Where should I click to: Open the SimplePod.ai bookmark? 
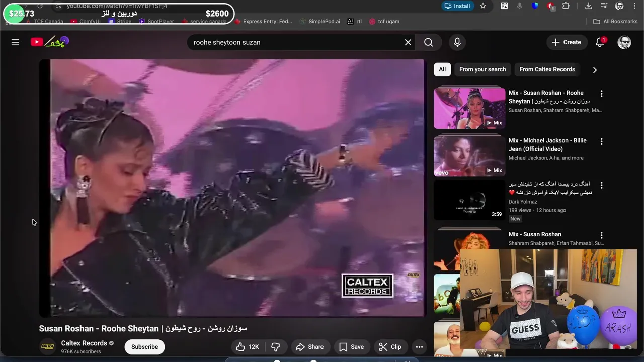[x=320, y=21]
